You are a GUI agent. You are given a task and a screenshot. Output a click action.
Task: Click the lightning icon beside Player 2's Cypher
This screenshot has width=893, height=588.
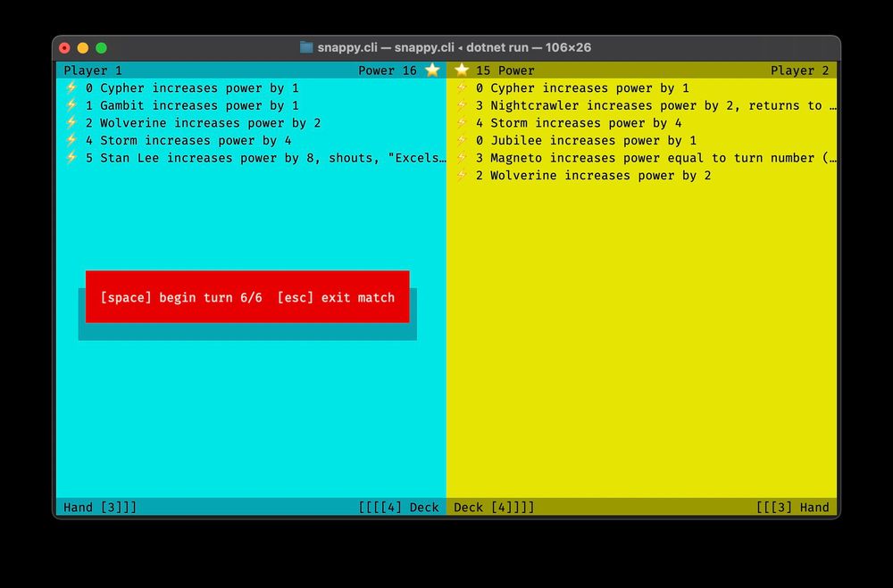pyautogui.click(x=462, y=87)
